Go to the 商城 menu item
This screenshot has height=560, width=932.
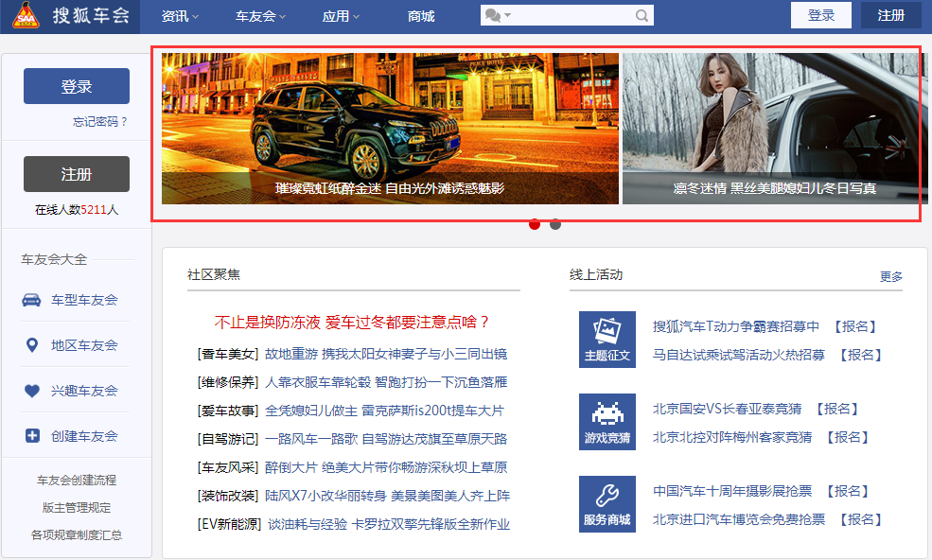click(421, 16)
